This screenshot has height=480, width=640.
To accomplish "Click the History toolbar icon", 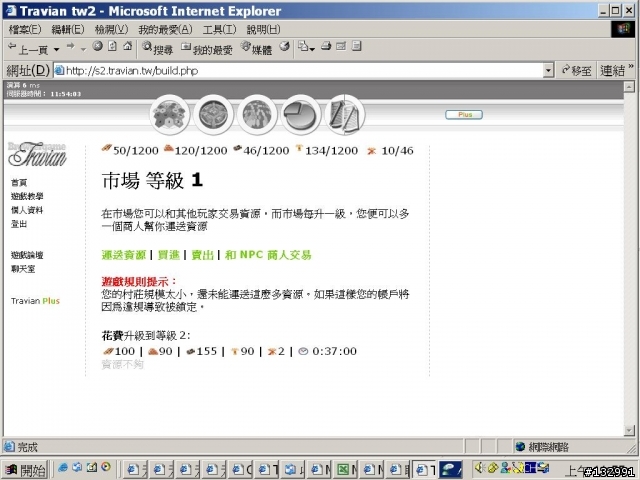I will [285, 47].
